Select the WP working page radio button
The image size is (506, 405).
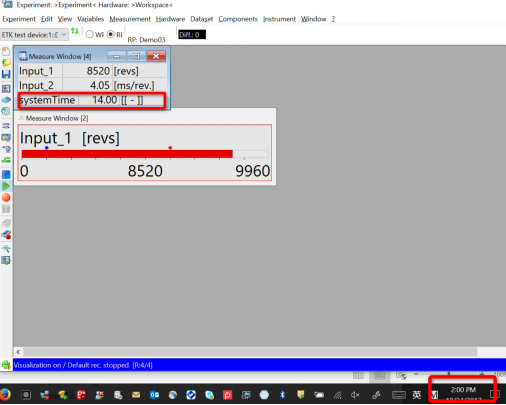tap(89, 34)
